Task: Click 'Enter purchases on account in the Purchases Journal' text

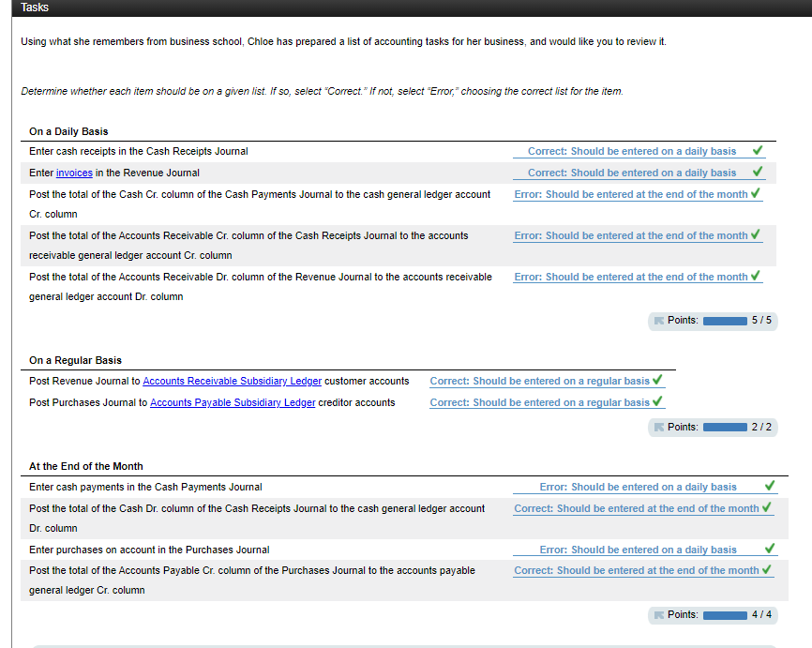Action: click(149, 550)
